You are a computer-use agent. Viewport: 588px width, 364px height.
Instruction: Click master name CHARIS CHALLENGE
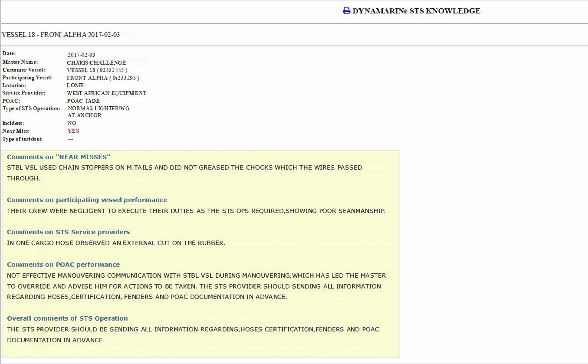pos(96,63)
